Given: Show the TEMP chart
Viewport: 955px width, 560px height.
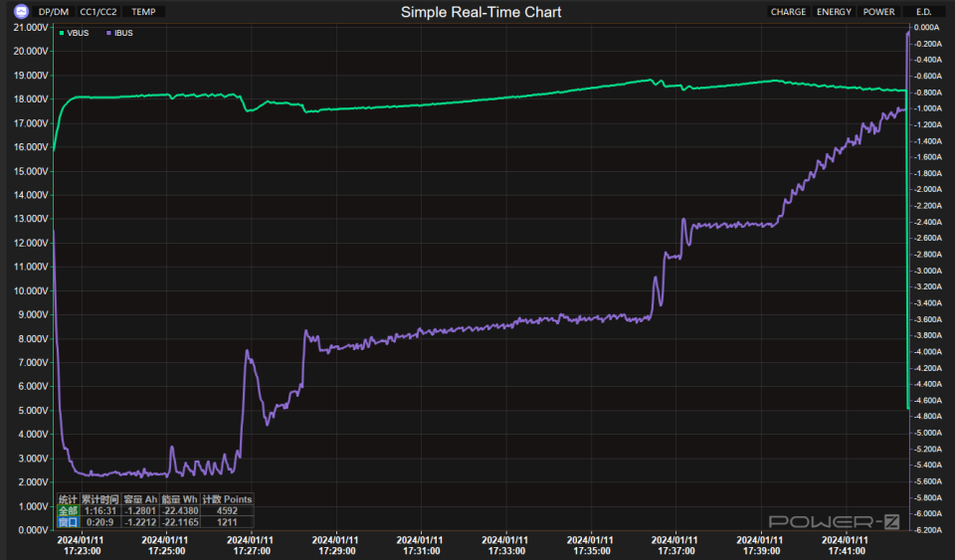Looking at the screenshot, I should (144, 12).
